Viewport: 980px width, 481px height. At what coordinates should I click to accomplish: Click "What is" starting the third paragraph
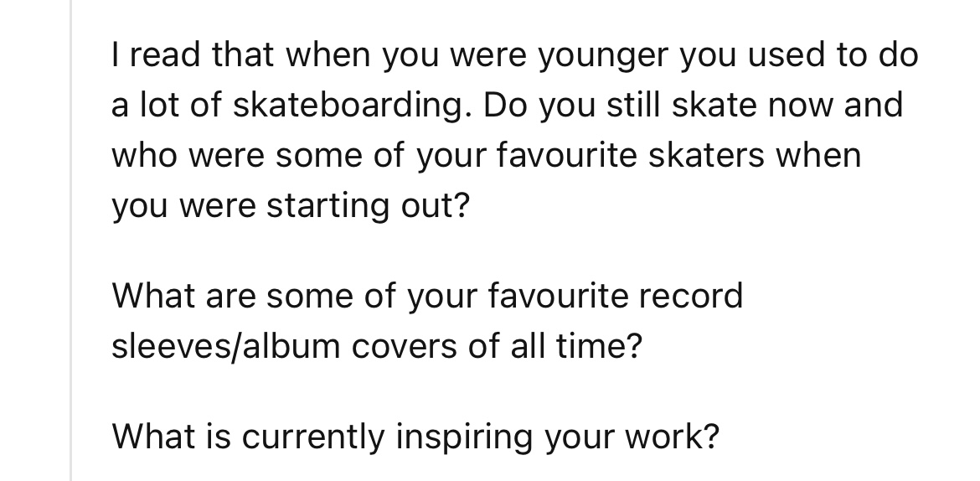point(171,436)
